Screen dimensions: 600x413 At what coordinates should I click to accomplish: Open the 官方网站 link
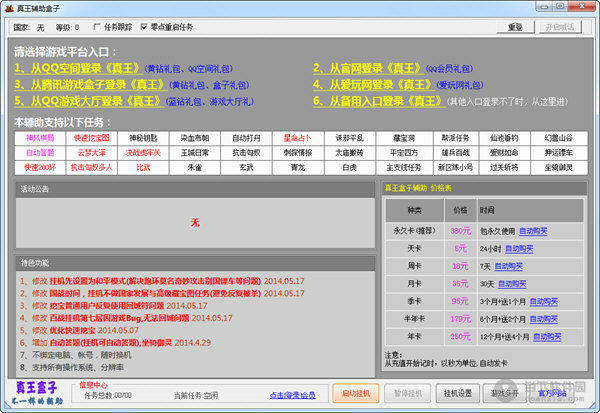(552, 393)
